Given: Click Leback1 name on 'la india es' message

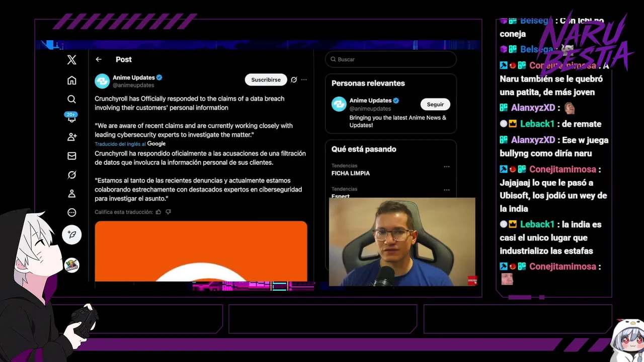Looking at the screenshot, I should (537, 224).
